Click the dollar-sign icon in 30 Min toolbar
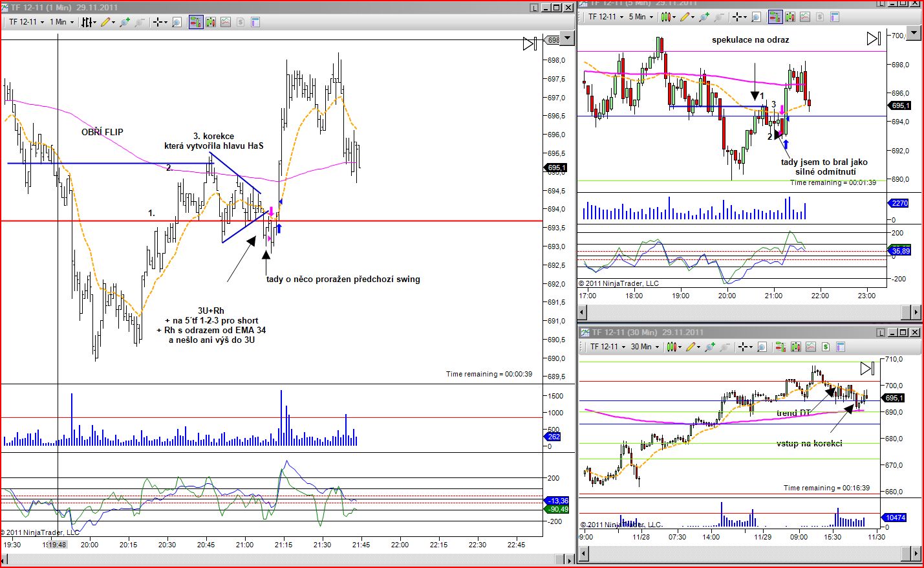 pyautogui.click(x=826, y=347)
